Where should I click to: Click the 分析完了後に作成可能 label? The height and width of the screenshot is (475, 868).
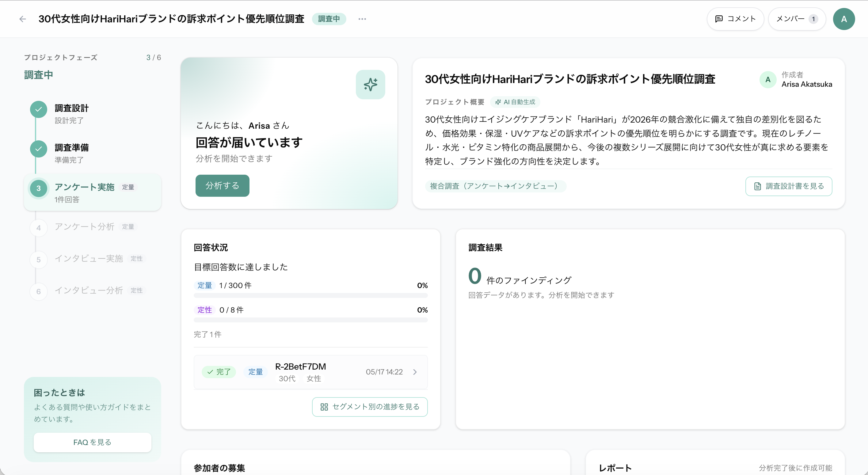tap(795, 468)
